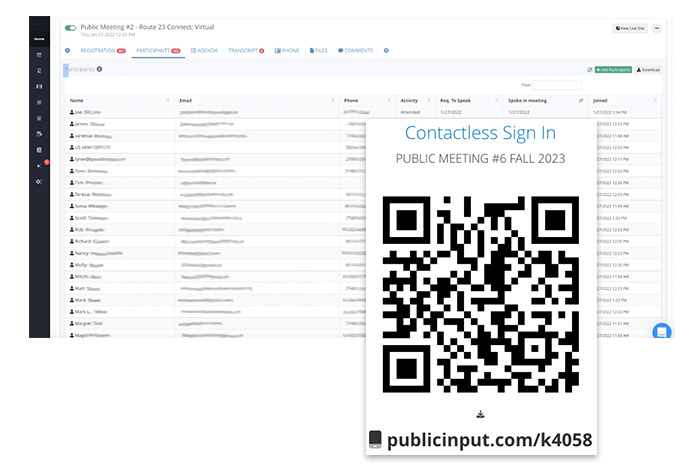700x472 pixels.
Task: Click the Home item in sidebar
Action: click(39, 38)
